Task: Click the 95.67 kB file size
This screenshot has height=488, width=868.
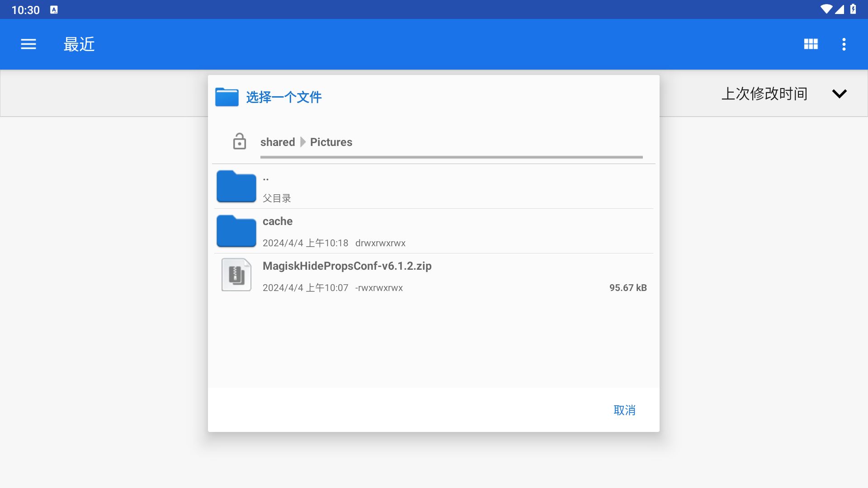Action: pos(628,288)
